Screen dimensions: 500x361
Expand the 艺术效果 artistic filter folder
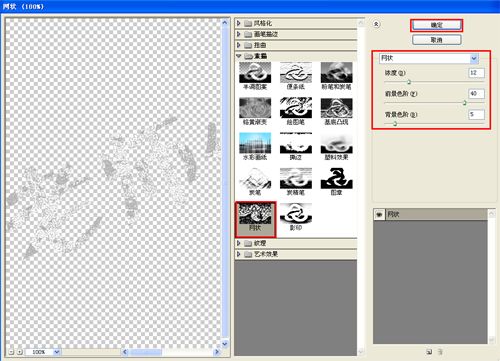click(239, 254)
